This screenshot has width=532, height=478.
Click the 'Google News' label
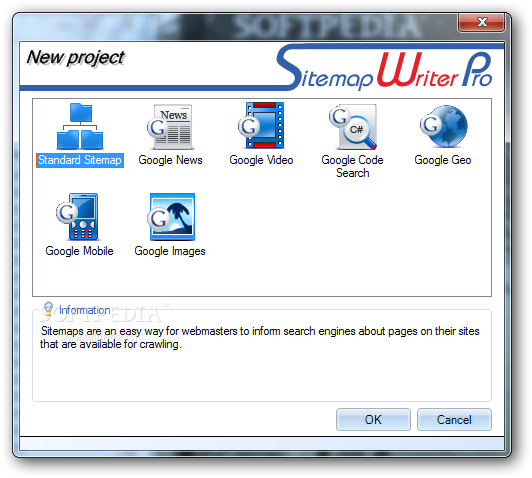pyautogui.click(x=170, y=160)
